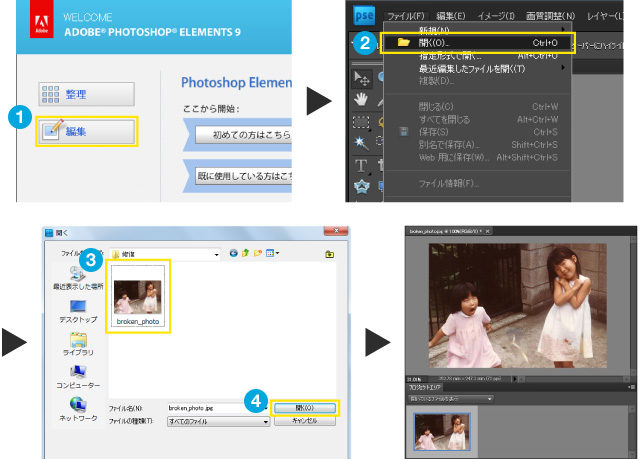The width and height of the screenshot is (640, 460).
Task: Click the zoom percentage field in status bar
Action: tap(416, 379)
